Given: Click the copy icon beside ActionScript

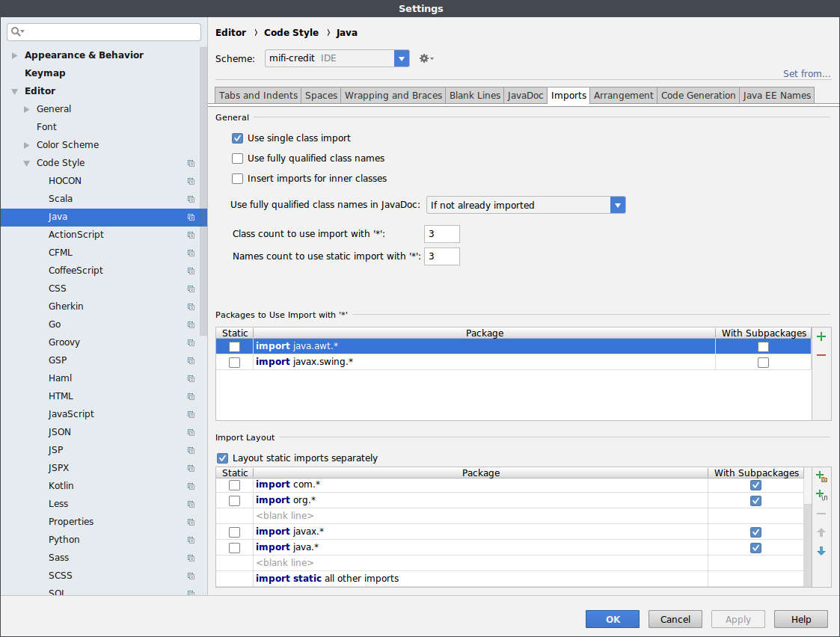Looking at the screenshot, I should 191,235.
